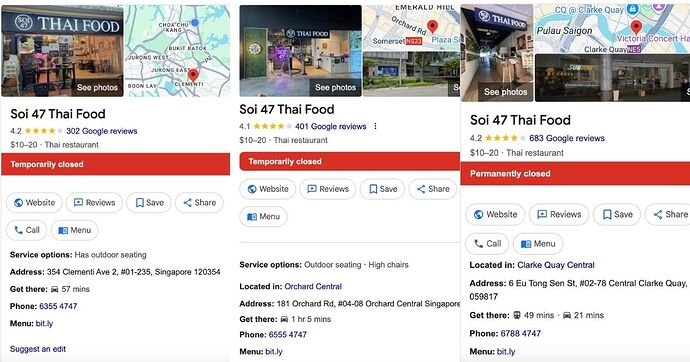Select Suggest an edit link
Image resolution: width=690 pixels, height=362 pixels.
38,349
